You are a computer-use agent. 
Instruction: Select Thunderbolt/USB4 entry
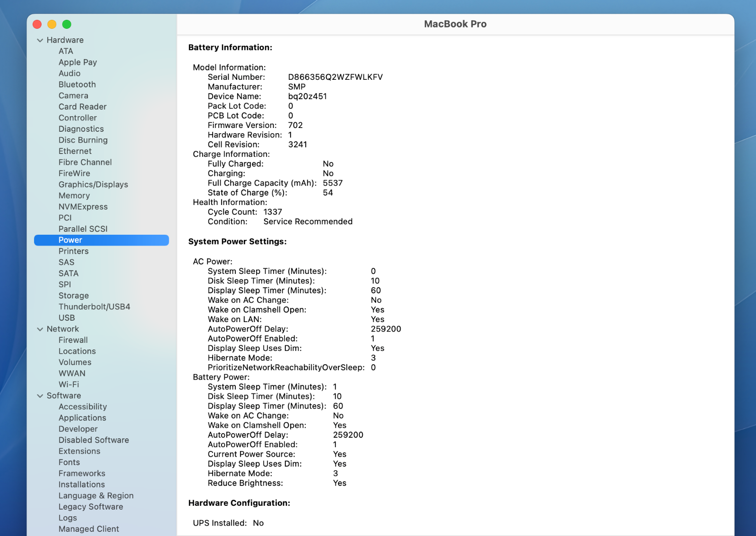coord(94,306)
